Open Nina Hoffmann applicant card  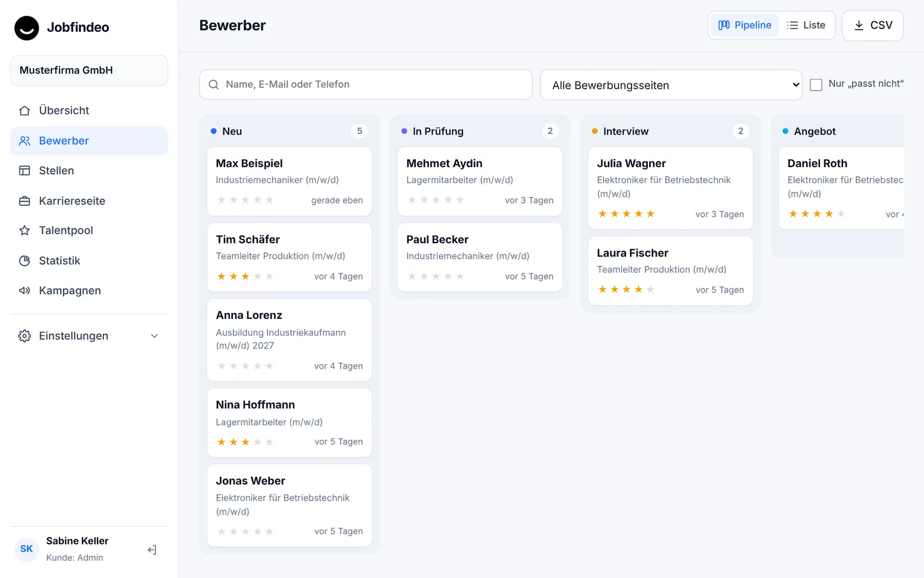[x=289, y=423]
